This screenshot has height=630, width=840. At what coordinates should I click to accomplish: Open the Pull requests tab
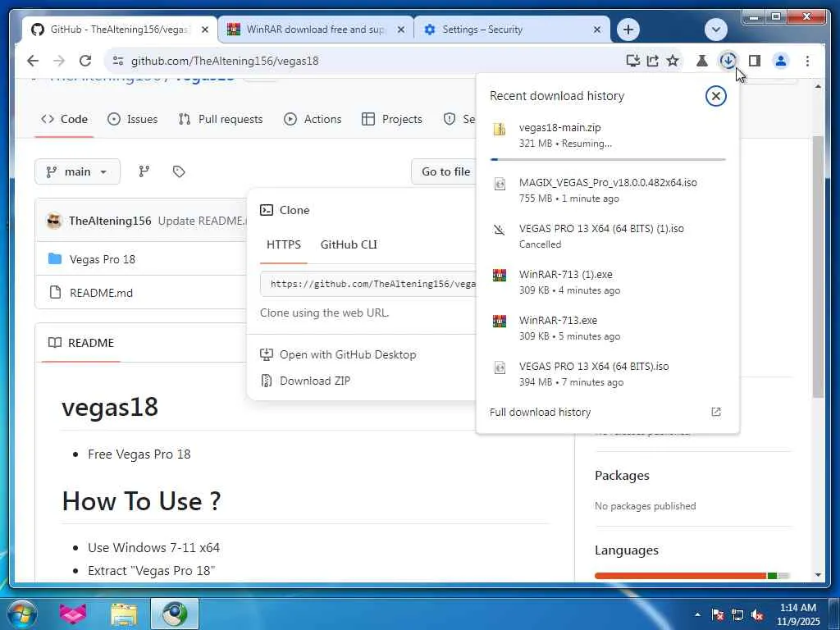[221, 119]
